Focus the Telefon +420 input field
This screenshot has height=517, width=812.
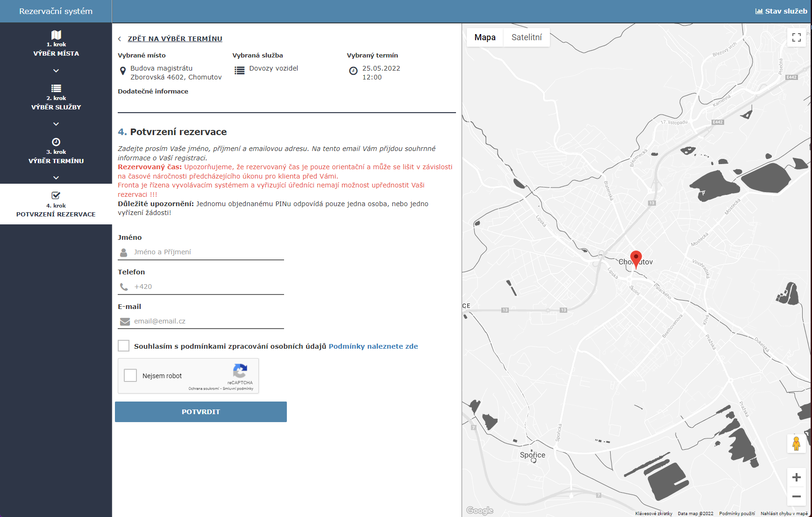201,287
